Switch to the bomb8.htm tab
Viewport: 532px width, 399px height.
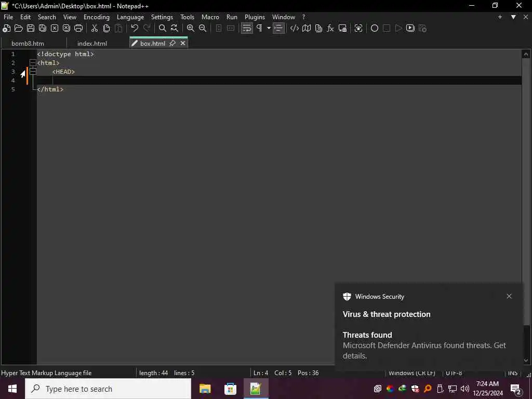[28, 44]
